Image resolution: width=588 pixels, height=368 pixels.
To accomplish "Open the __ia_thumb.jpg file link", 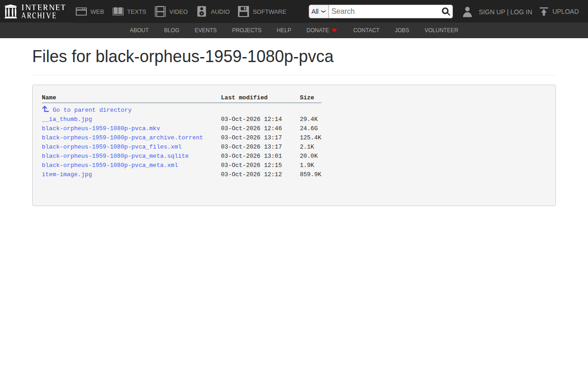I will [67, 119].
